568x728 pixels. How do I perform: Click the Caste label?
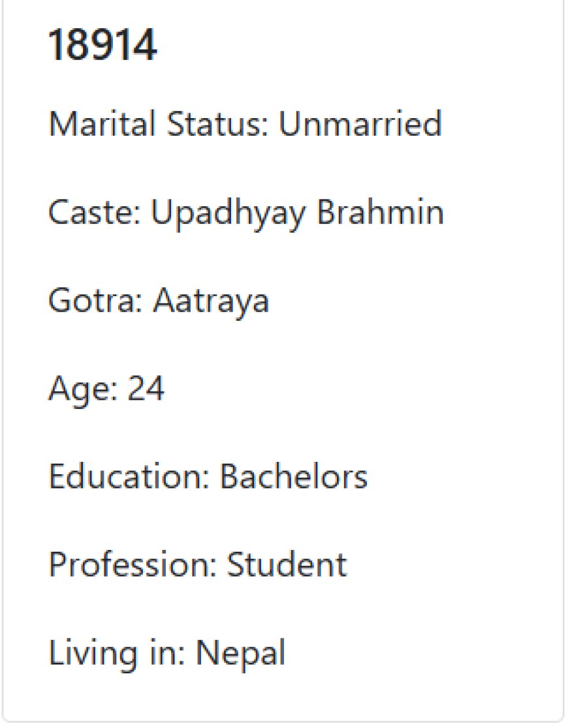point(95,212)
